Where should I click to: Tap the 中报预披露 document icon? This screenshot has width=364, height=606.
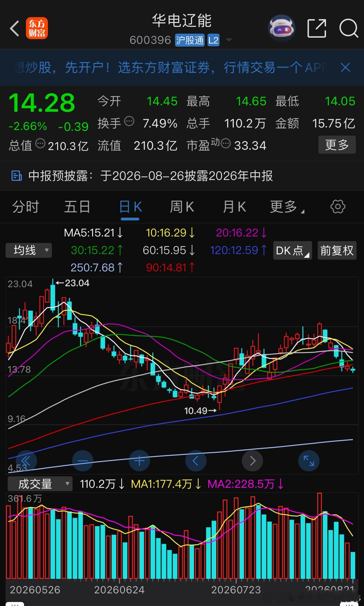[16, 176]
